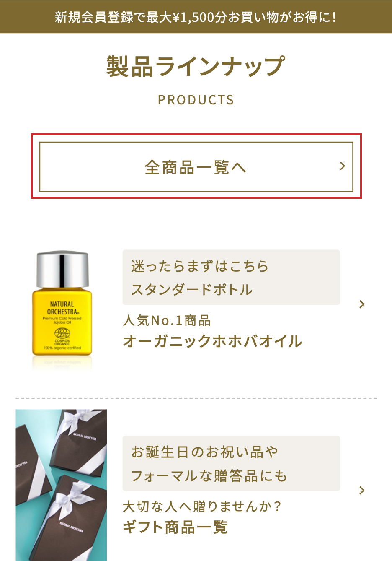Tap the 大切な人へ贈りませんか？ caption

coord(202,506)
